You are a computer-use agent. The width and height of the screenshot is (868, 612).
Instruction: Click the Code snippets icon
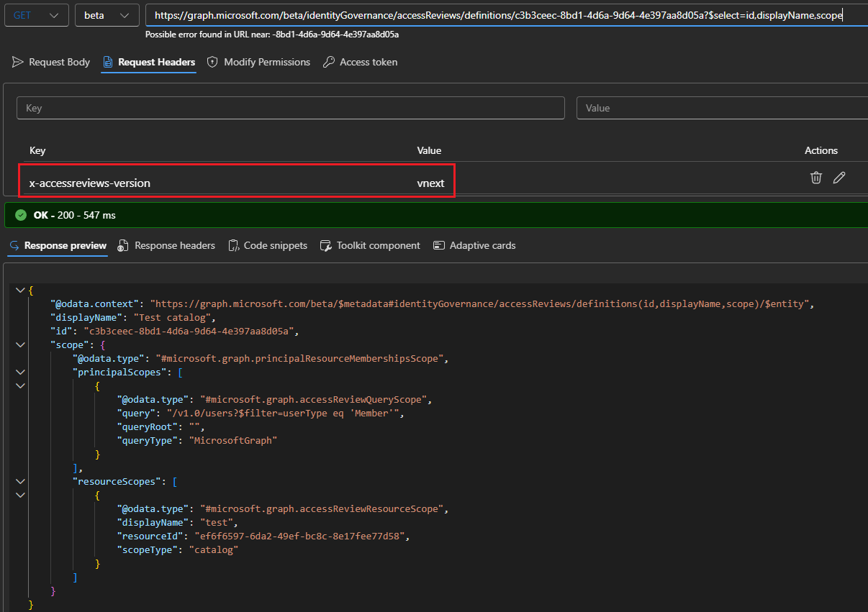point(233,246)
